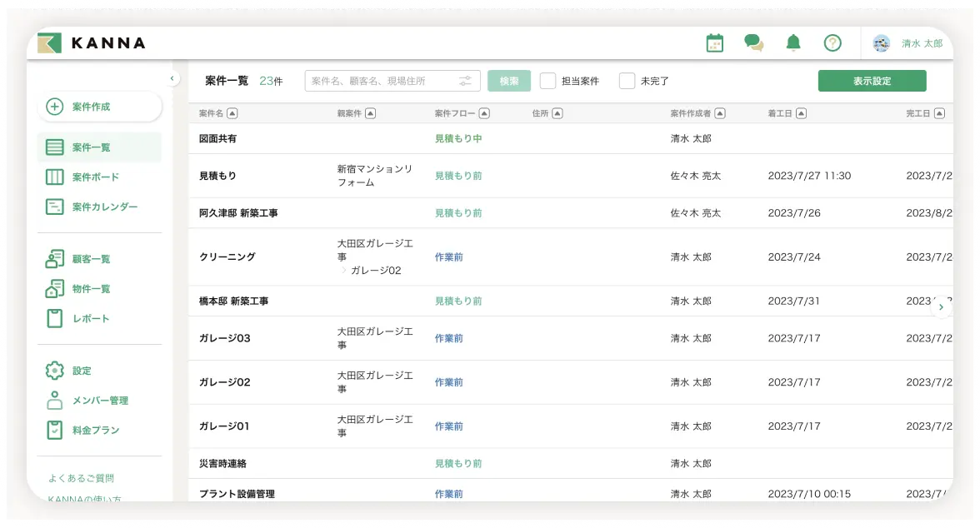980x528 pixels.
Task: Open the 災害時連絡 project row
Action: [571, 464]
